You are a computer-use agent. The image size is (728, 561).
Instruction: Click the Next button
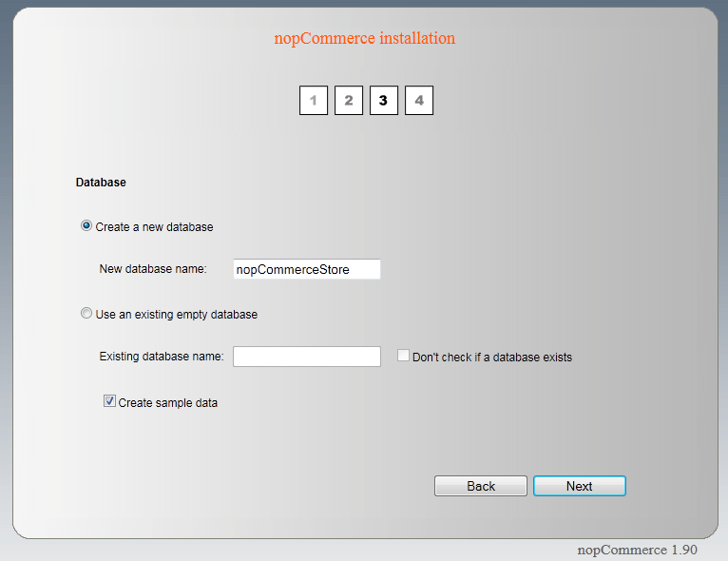coord(580,486)
